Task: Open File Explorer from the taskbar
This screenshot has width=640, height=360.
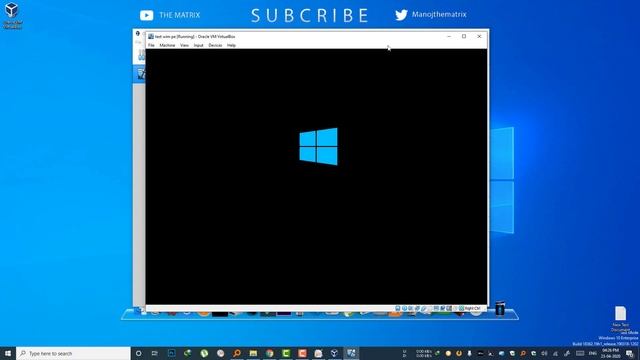Action: (253, 353)
